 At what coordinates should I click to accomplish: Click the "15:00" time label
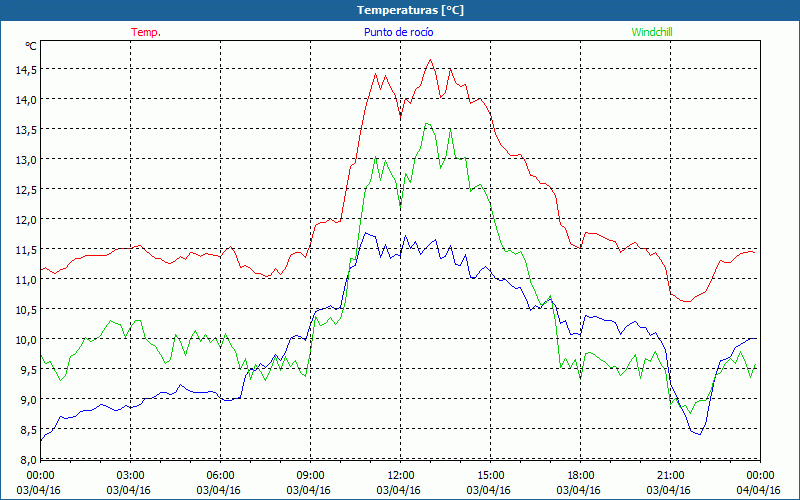pyautogui.click(x=490, y=476)
